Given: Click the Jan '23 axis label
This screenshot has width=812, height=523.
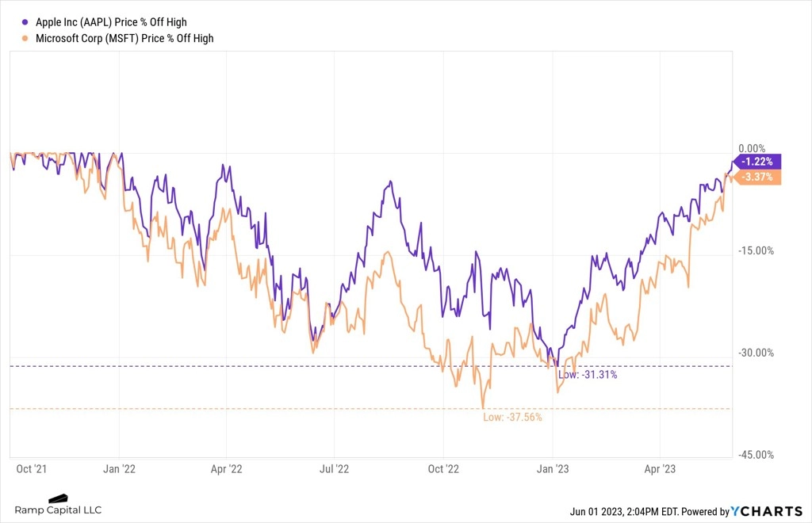Looking at the screenshot, I should pyautogui.click(x=553, y=469).
